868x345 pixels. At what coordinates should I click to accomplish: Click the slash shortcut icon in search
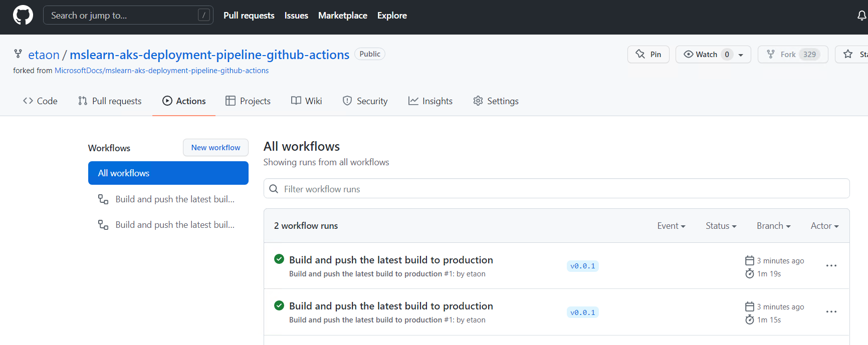tap(203, 16)
